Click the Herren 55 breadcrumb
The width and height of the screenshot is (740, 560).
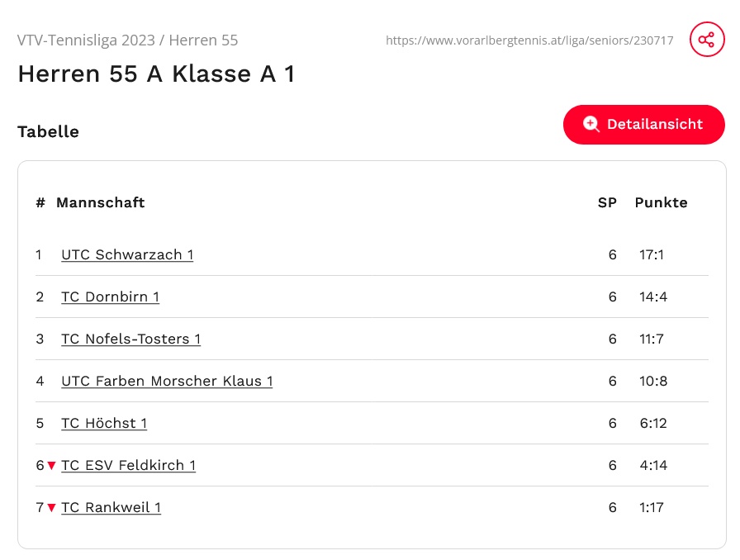click(203, 40)
